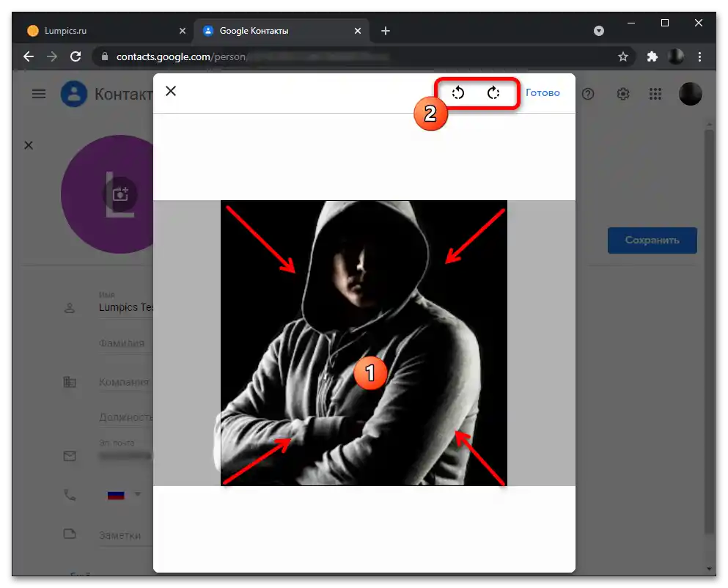Viewport: 728px width, 588px height.
Task: Click the page vertical scrollbar
Action: tap(709, 332)
